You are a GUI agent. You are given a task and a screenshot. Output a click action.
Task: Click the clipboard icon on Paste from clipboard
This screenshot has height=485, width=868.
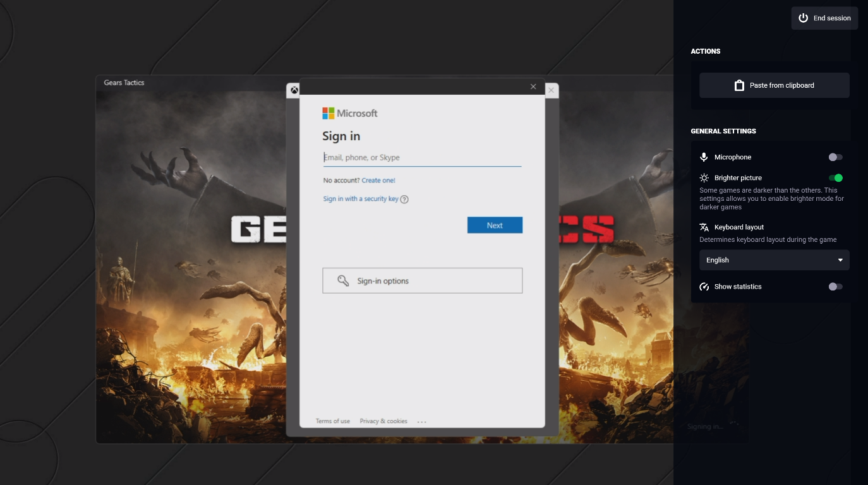pos(739,85)
